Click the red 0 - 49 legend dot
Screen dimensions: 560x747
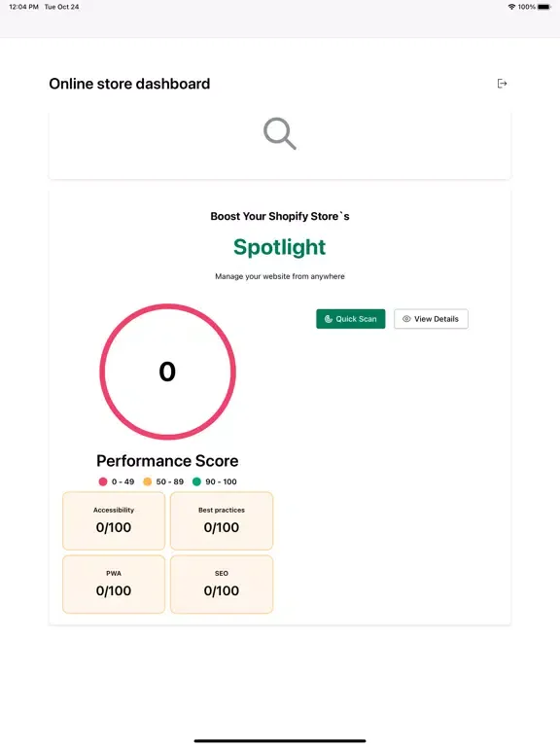click(103, 481)
